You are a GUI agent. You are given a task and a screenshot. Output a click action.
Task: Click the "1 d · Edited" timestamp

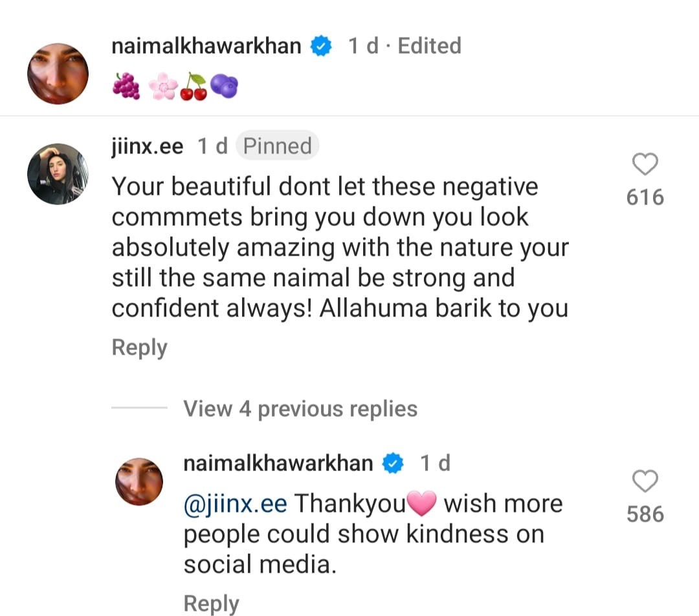pyautogui.click(x=405, y=47)
